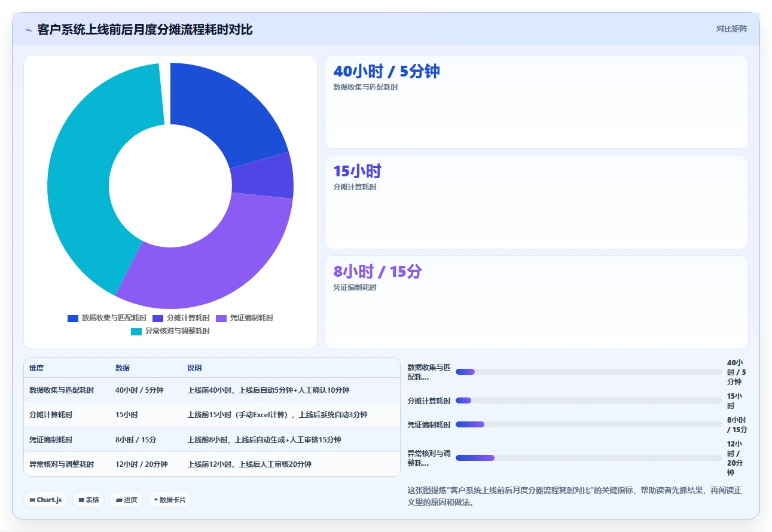Viewport: 772px width, 532px height.
Task: Click 凭证编制耗时 caption under third card
Action: coord(355,288)
